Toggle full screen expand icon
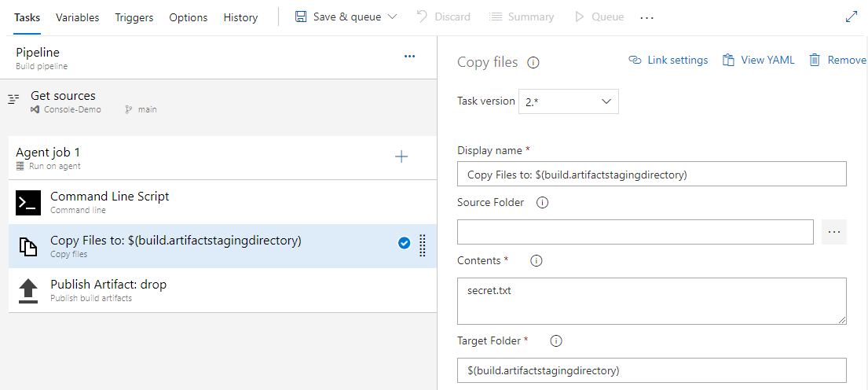The width and height of the screenshot is (868, 390). pyautogui.click(x=852, y=17)
